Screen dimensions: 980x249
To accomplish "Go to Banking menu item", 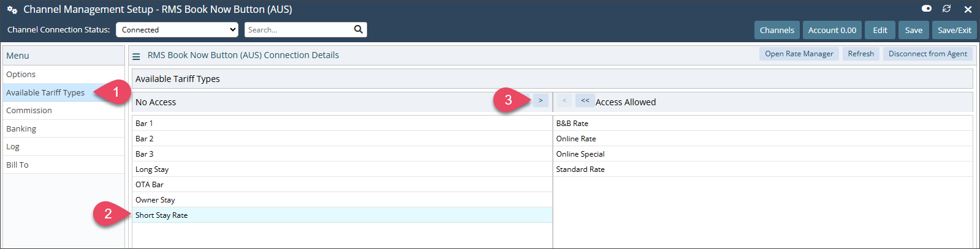I will click(x=64, y=128).
